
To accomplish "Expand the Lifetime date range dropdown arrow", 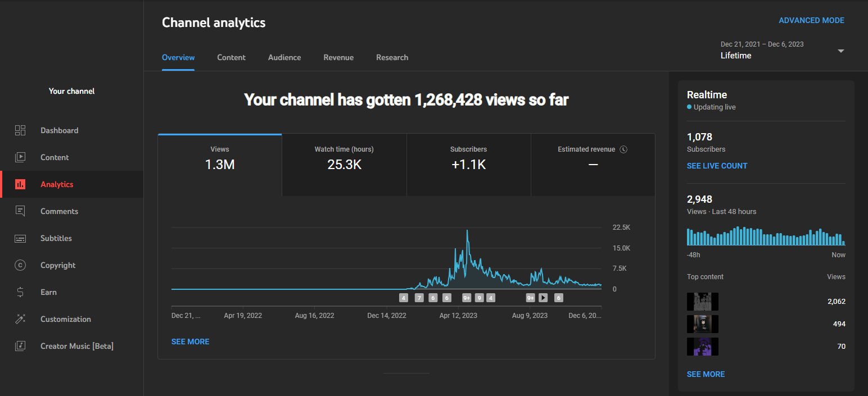I will click(841, 51).
